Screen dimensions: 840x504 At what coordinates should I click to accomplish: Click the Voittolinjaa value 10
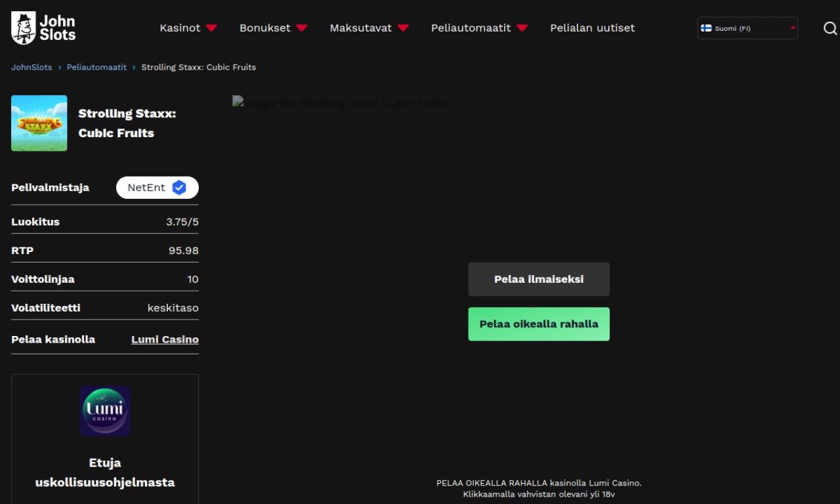click(x=193, y=279)
